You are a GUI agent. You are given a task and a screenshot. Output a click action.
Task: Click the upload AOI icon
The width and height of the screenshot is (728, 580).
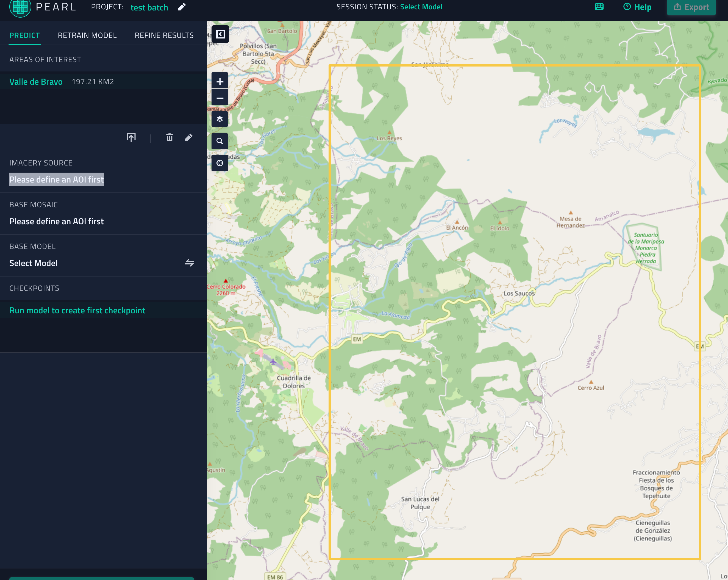[131, 137]
